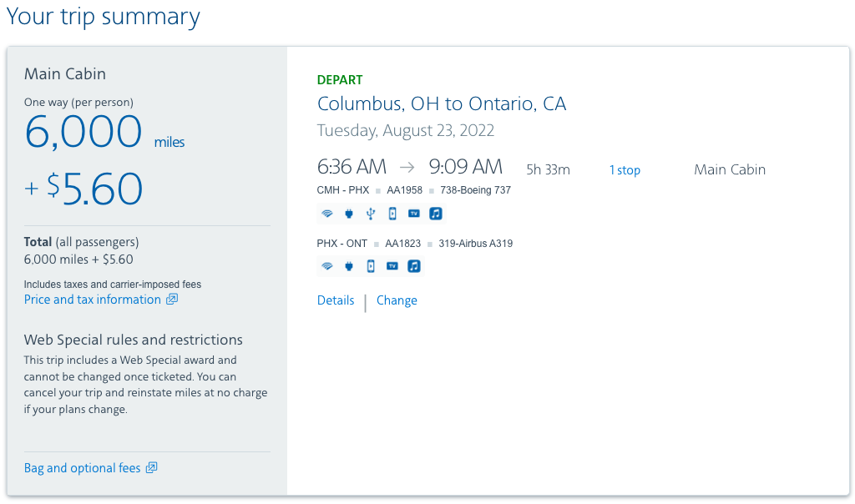855x504 pixels.
Task: Click Change to modify the flight
Action: [397, 300]
